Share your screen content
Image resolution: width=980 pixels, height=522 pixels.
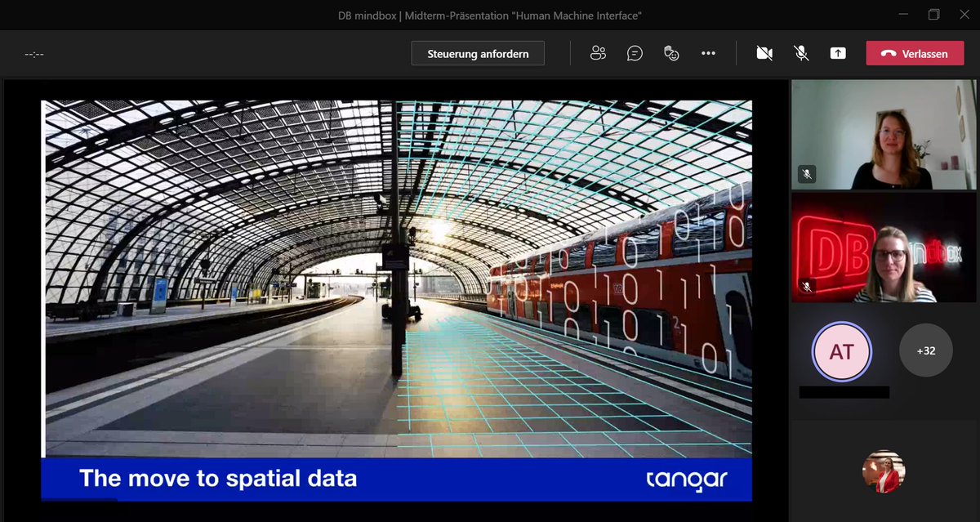[x=838, y=53]
